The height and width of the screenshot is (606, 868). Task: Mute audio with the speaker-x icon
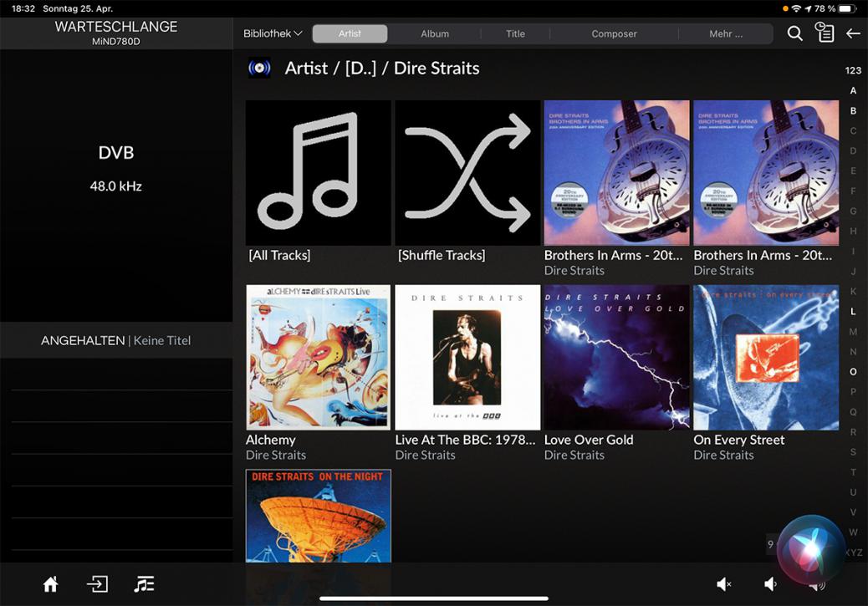pyautogui.click(x=724, y=584)
